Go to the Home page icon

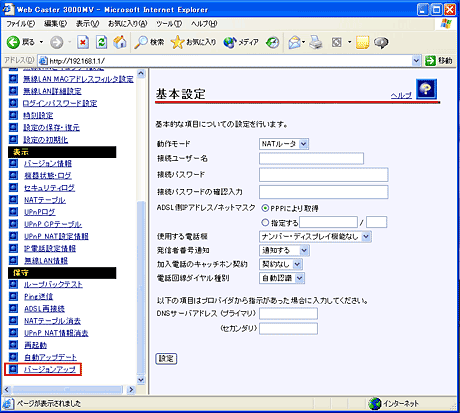click(120, 42)
